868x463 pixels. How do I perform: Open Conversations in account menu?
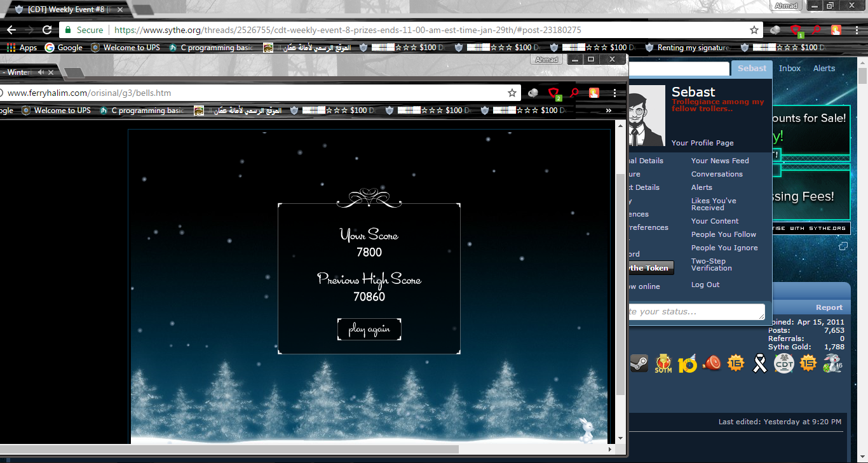(x=717, y=174)
